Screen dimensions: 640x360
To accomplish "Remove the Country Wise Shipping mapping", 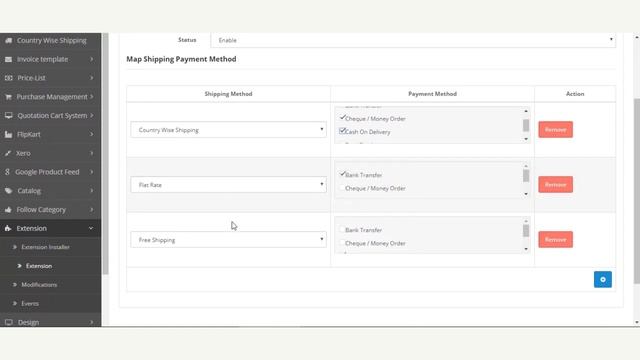I will point(556,129).
